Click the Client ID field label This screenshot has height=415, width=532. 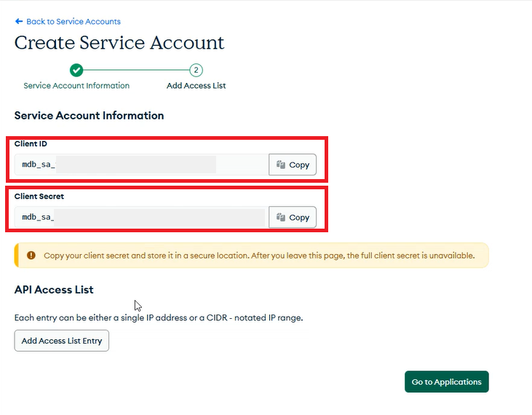click(31, 144)
